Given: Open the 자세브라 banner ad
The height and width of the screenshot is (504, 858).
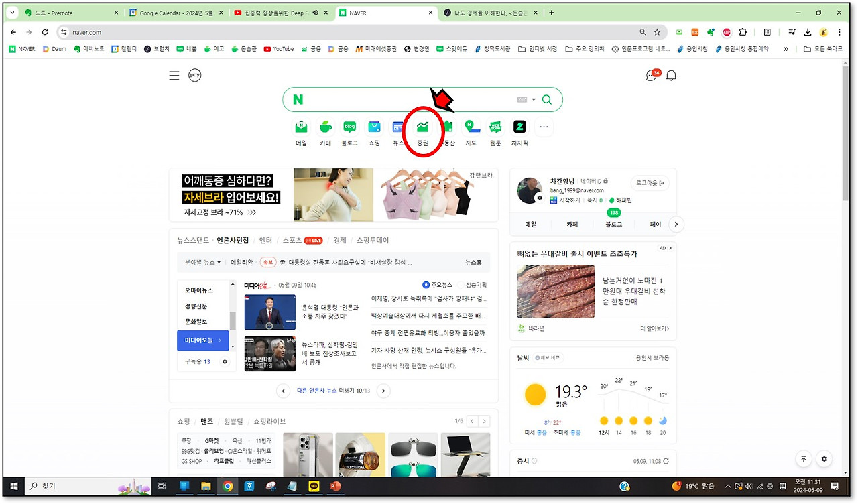Looking at the screenshot, I should tap(333, 195).
